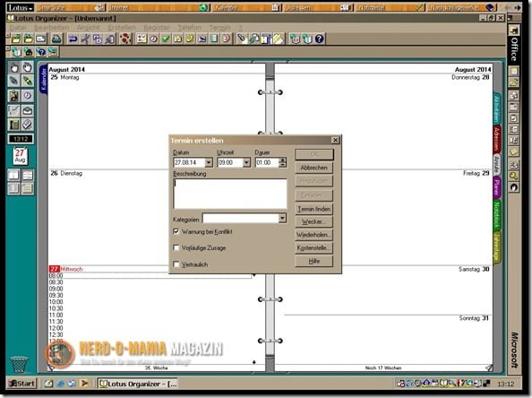532x398 pixels.
Task: Select the grabbing hand tool in the toolbox
Action: (28, 67)
